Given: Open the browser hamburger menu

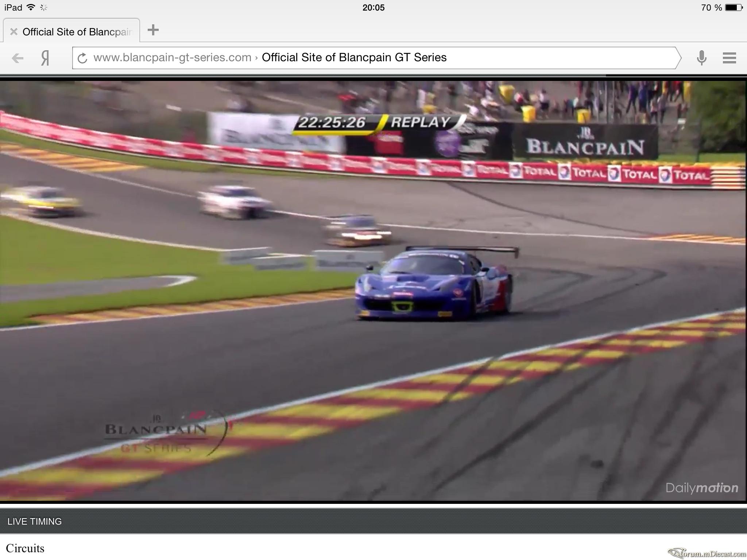Looking at the screenshot, I should point(729,58).
